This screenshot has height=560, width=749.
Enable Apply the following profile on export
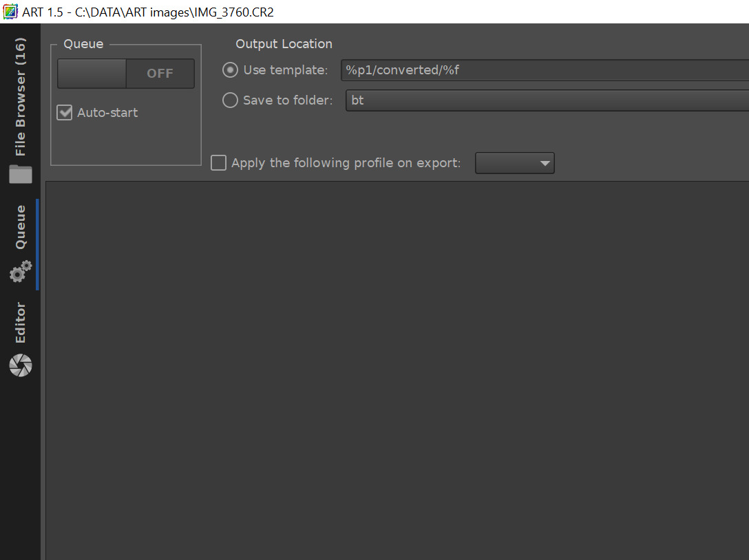pyautogui.click(x=218, y=163)
